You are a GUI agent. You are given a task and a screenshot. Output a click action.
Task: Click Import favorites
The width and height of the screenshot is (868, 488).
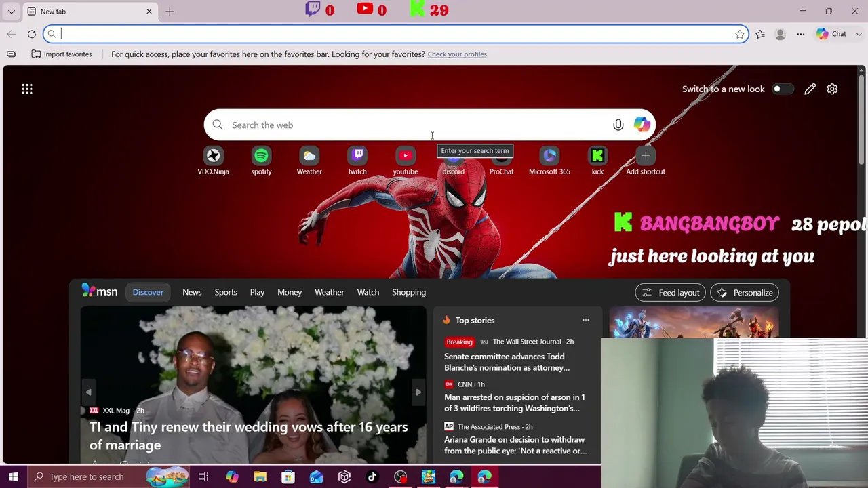click(x=62, y=54)
